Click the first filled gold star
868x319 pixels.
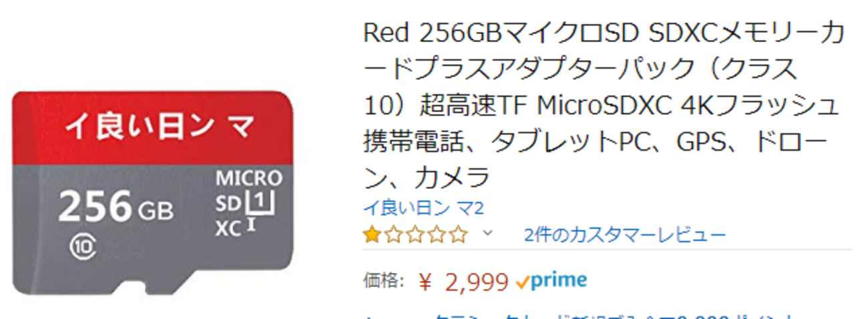pos(371,235)
